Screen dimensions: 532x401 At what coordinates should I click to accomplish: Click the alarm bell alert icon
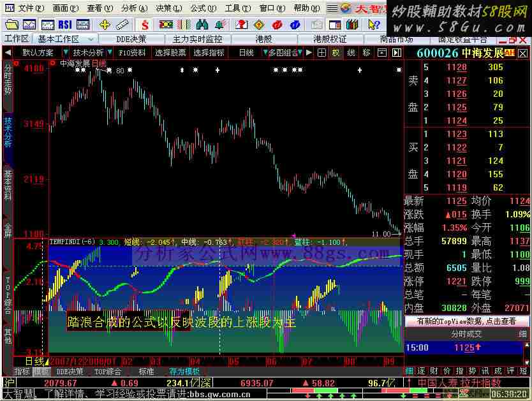pyautogui.click(x=220, y=24)
